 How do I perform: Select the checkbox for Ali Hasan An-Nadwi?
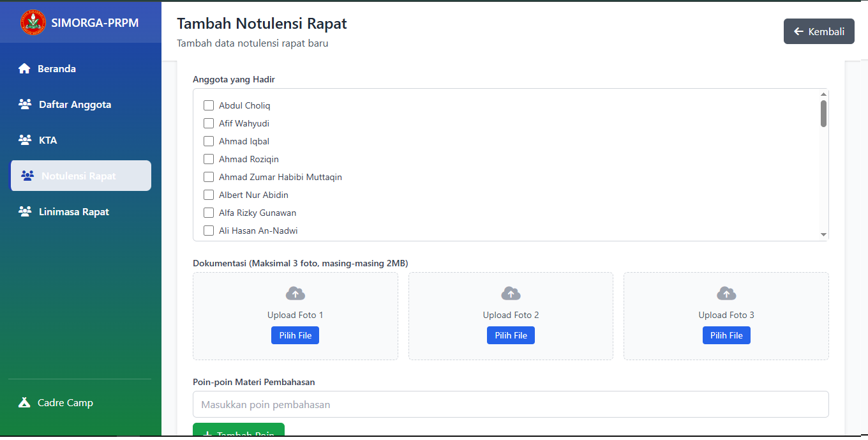[x=209, y=231]
